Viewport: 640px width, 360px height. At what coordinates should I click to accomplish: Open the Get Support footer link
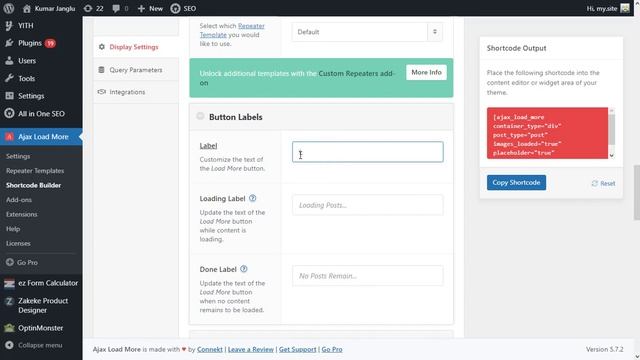pyautogui.click(x=298, y=349)
